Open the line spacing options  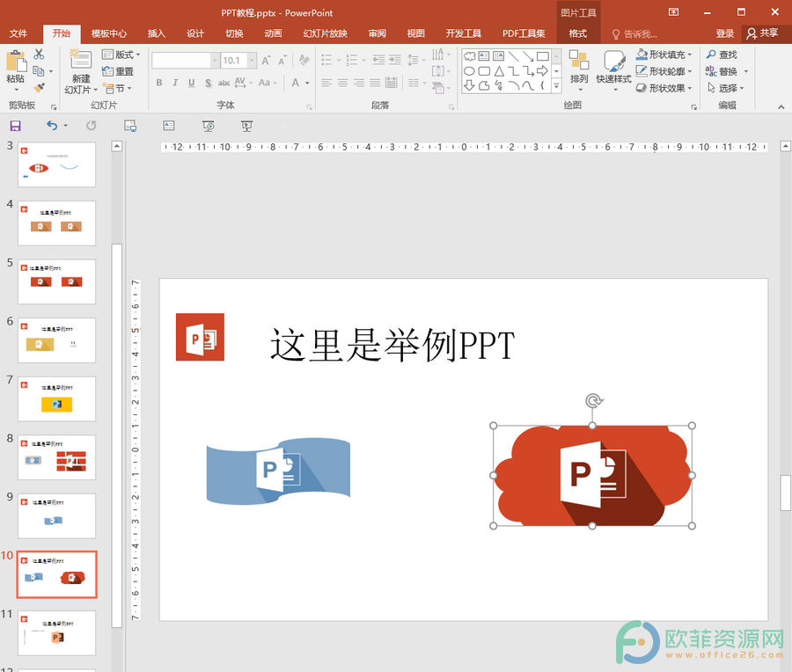414,60
